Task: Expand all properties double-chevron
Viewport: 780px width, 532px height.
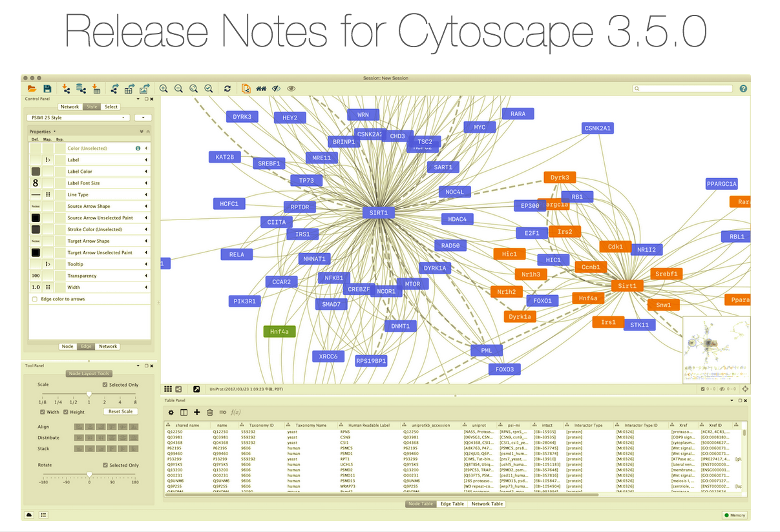Action: [x=142, y=131]
